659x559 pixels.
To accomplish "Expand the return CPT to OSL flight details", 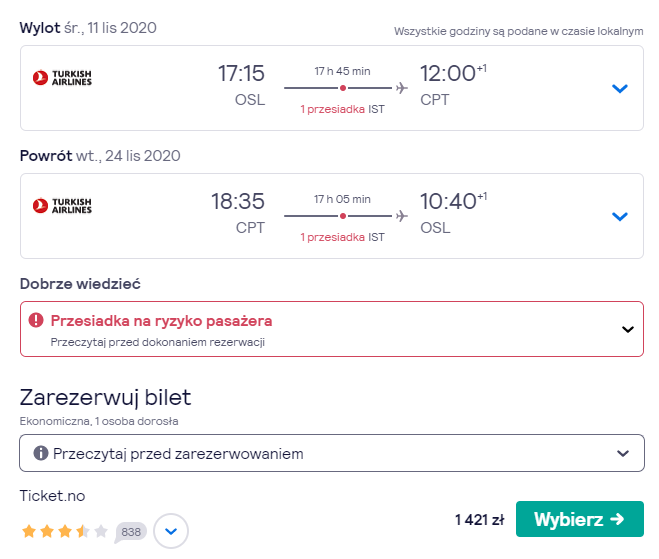I will pos(619,216).
